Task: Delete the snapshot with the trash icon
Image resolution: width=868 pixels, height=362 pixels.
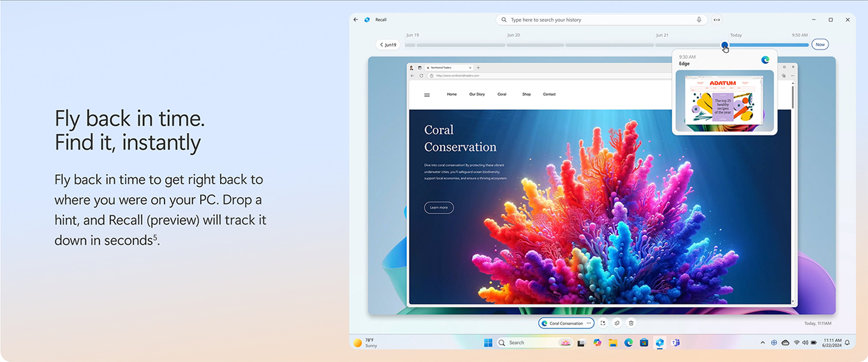Action: click(631, 323)
